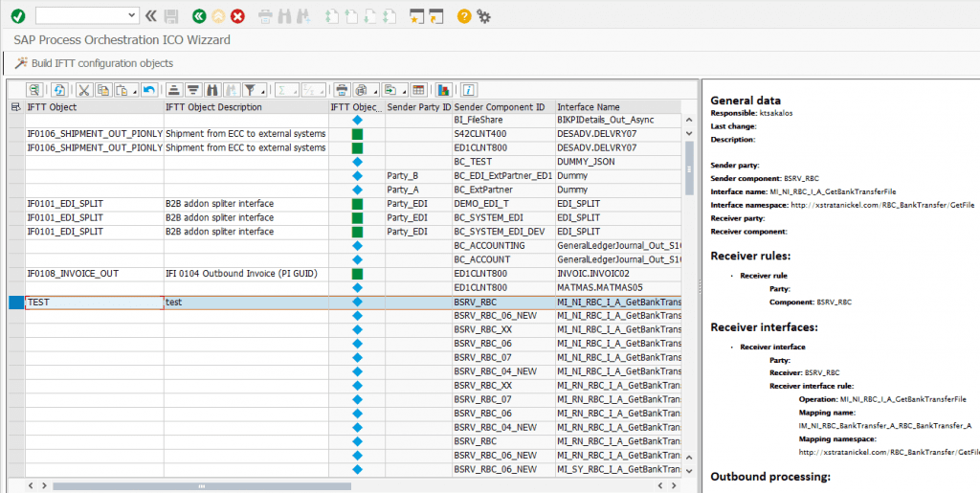Click the blue diamond in BC_TEST row
Image resolution: width=980 pixels, height=493 pixels.
(x=357, y=162)
